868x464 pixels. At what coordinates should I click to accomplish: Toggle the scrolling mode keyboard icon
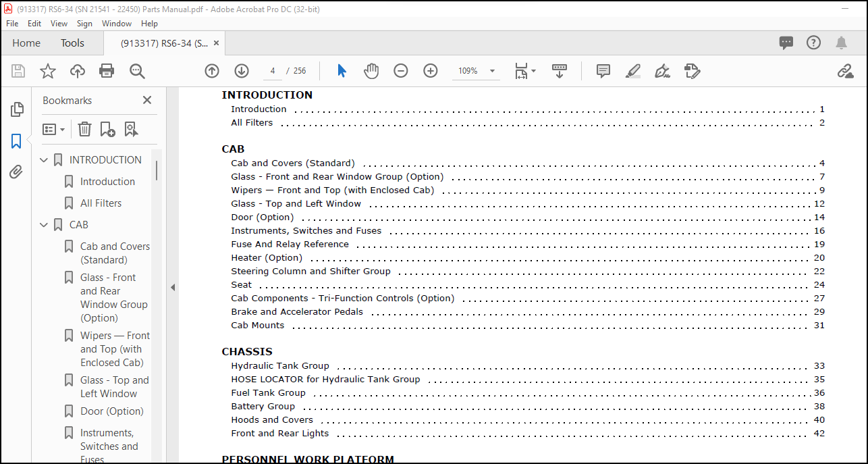click(x=560, y=71)
